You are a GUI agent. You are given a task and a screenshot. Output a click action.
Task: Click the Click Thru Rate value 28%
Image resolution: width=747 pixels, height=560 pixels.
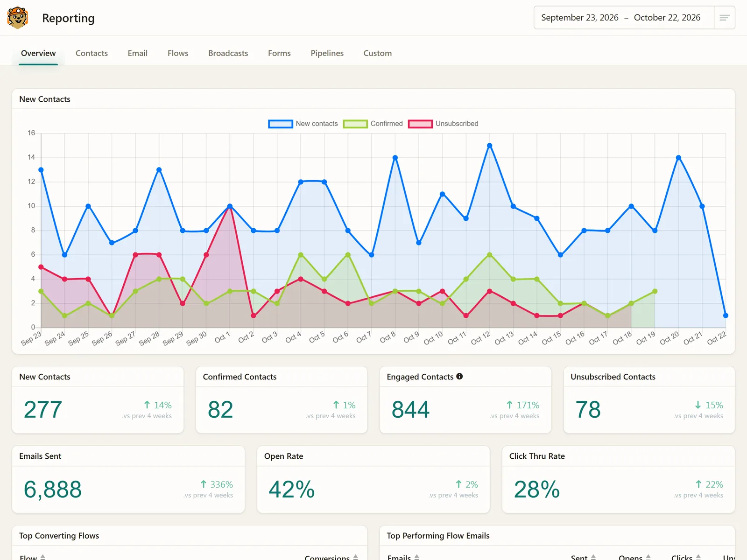pyautogui.click(x=537, y=490)
